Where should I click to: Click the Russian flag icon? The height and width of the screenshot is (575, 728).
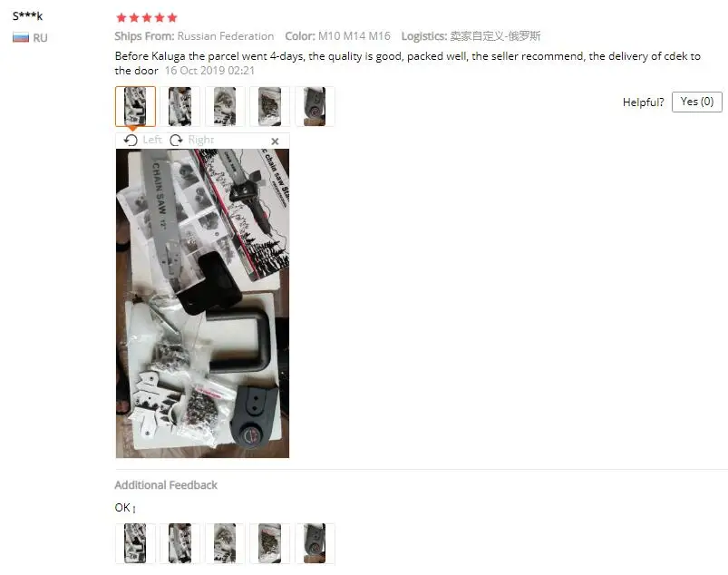click(21, 37)
